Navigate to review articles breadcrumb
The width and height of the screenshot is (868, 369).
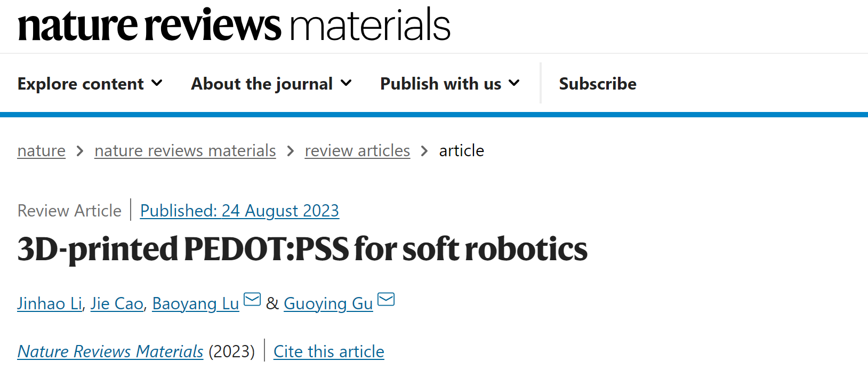[357, 151]
